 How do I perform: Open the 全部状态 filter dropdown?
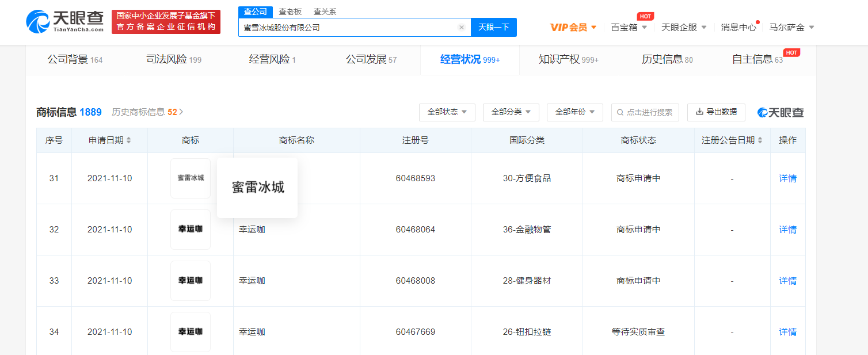pos(447,112)
